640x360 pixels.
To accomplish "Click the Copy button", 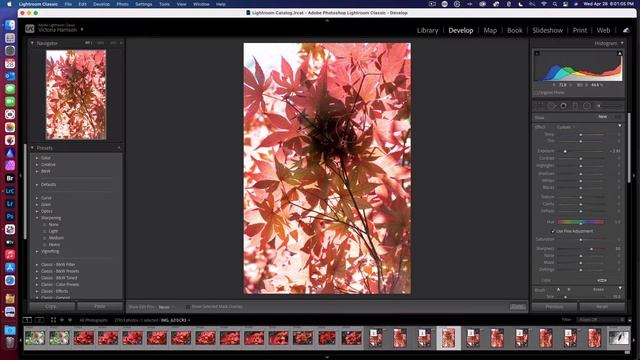I will 51,306.
